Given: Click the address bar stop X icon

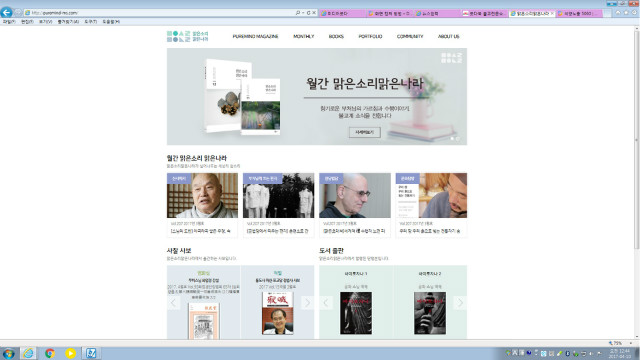Looking at the screenshot, I should pyautogui.click(x=314, y=13).
